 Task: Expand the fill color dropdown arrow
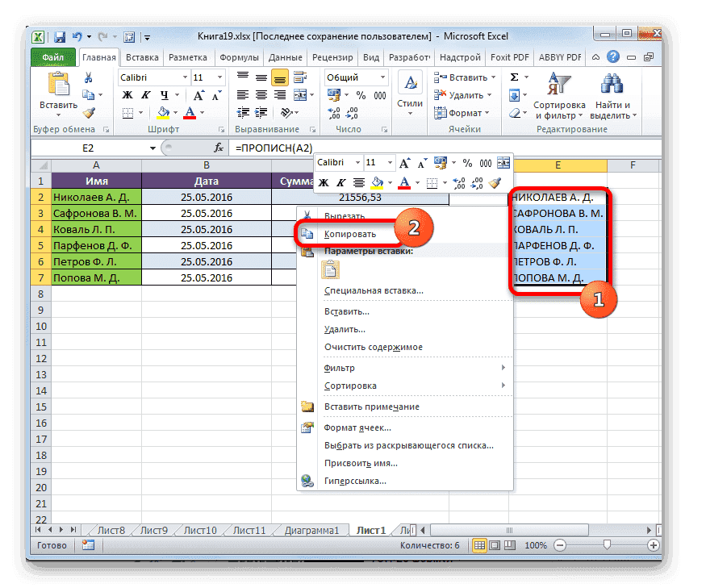(x=174, y=112)
